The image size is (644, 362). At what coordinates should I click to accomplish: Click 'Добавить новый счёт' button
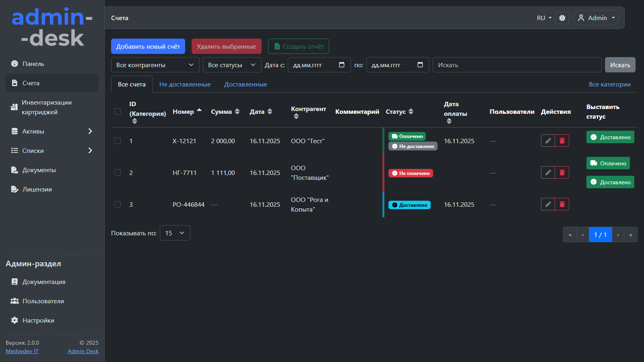click(x=148, y=46)
